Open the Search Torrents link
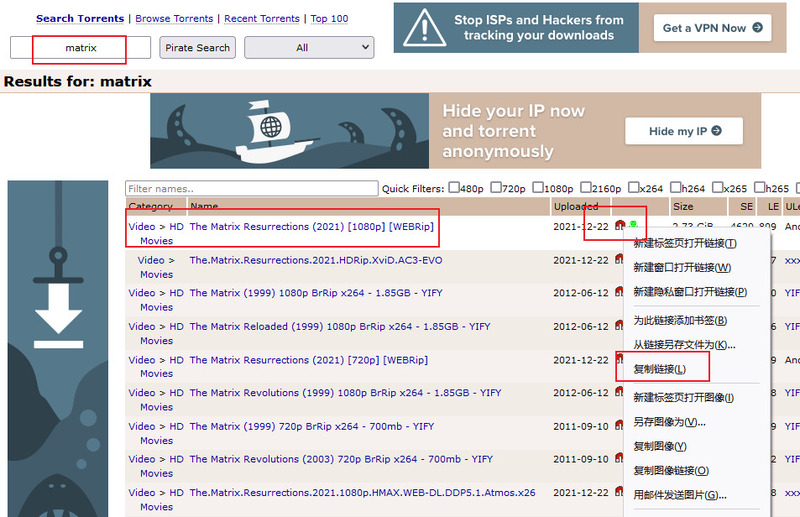 coord(80,18)
